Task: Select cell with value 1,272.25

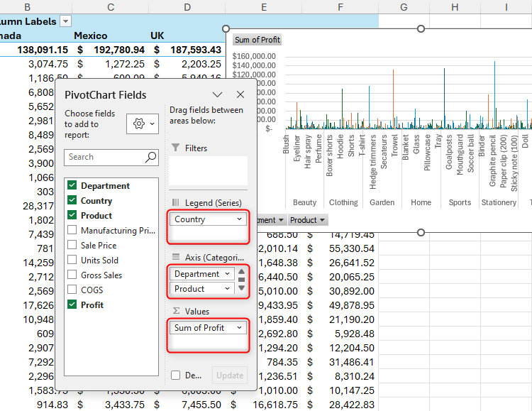Action: (111, 64)
